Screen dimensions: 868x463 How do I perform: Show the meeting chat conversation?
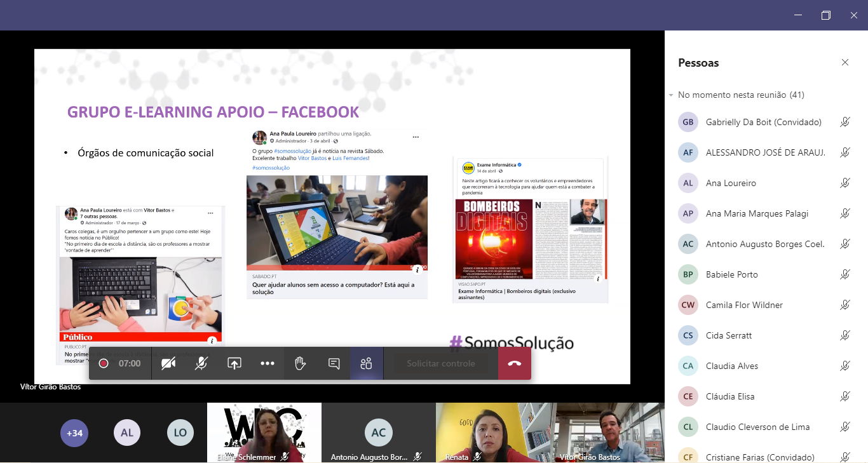[334, 363]
